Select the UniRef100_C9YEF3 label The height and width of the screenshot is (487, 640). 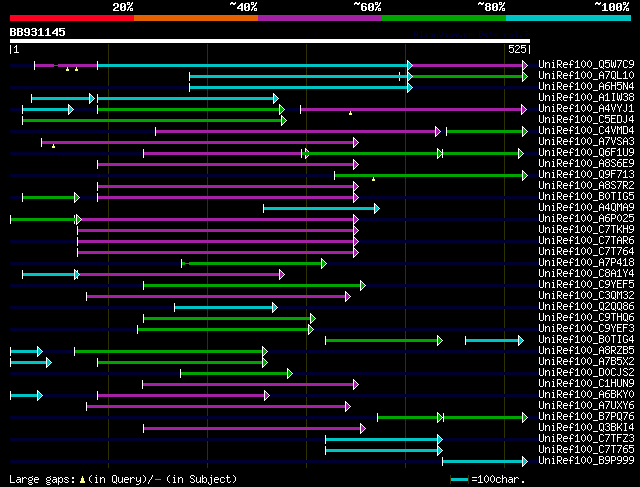tap(586, 329)
